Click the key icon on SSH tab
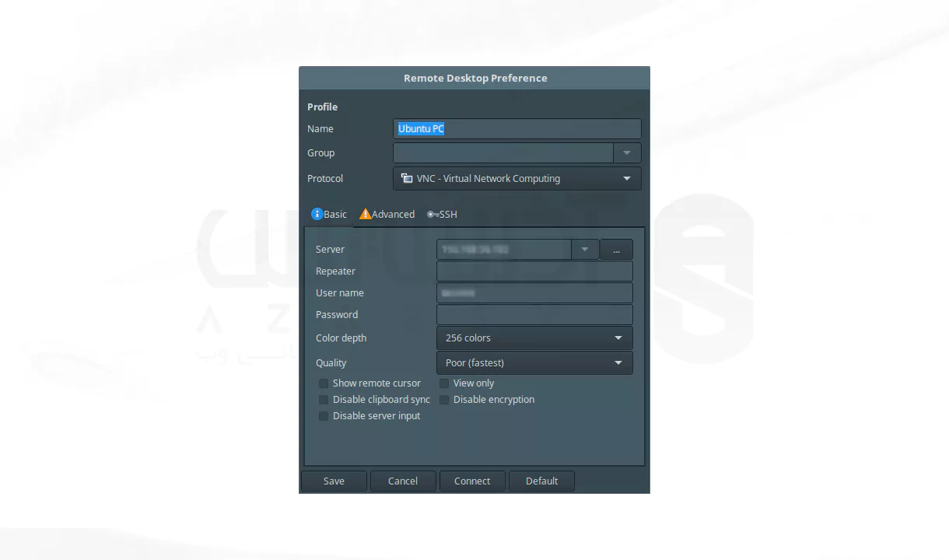The image size is (949, 560). coord(432,214)
